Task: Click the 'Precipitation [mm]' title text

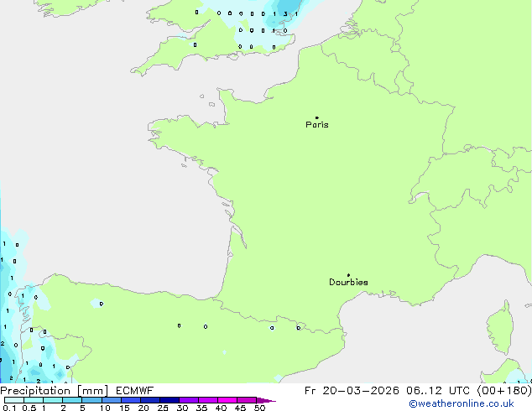Action: click(55, 391)
